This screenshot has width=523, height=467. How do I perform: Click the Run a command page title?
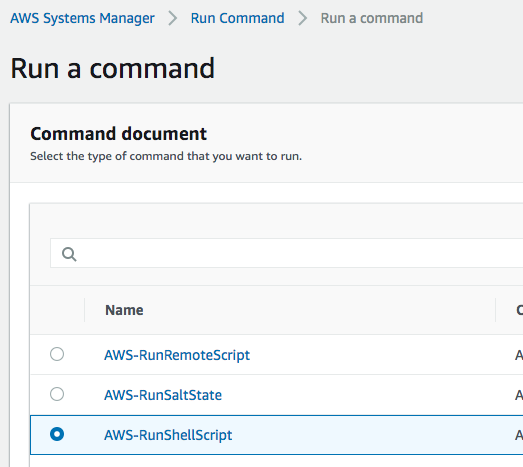pyautogui.click(x=112, y=68)
